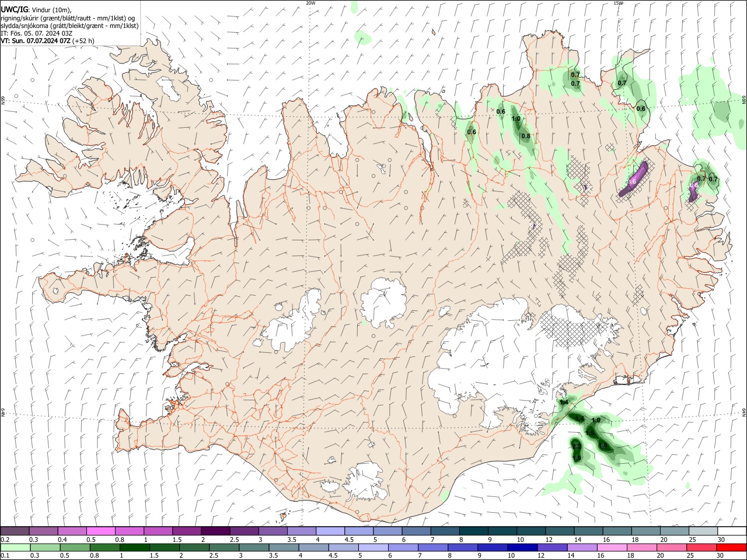
Task: Click the bottom-row palest green swatch at 0.1
Action: [15, 548]
